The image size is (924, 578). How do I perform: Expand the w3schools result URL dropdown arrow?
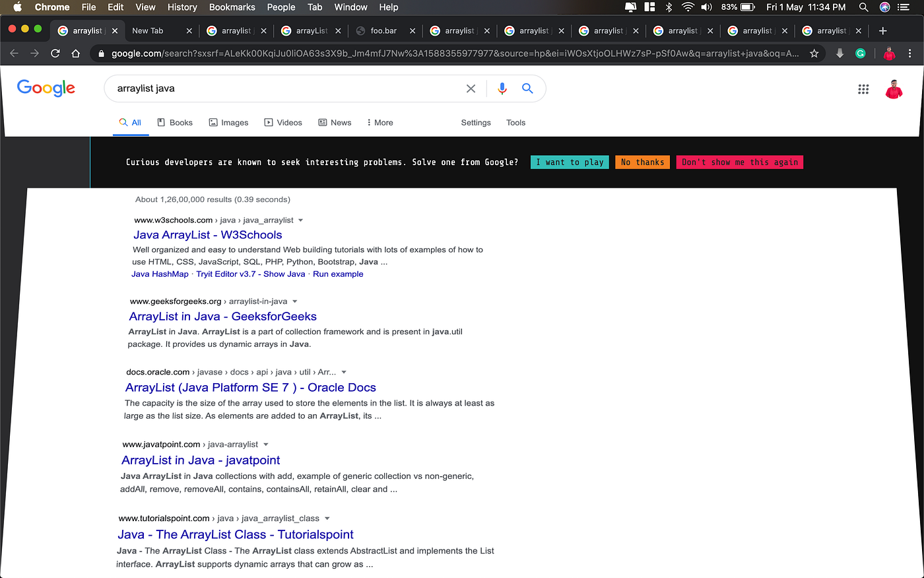click(301, 220)
